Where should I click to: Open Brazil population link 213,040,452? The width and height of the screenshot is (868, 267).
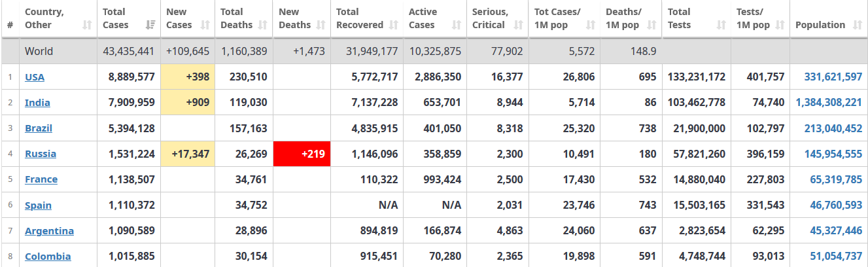(833, 128)
